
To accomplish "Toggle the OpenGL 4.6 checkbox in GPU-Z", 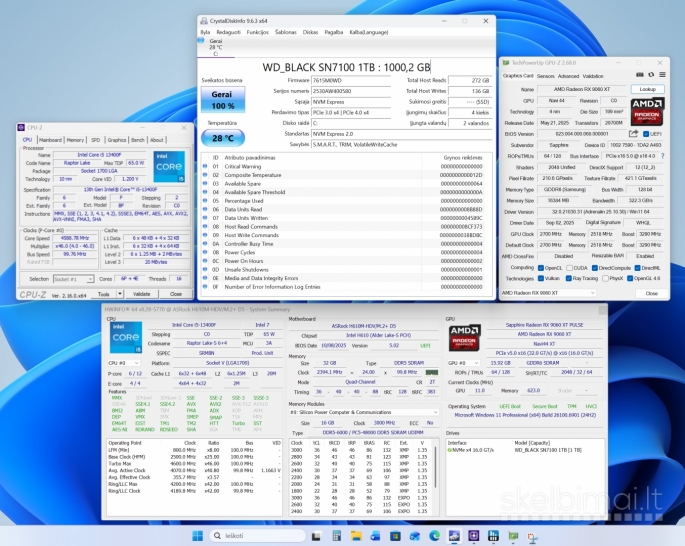I will [x=630, y=278].
